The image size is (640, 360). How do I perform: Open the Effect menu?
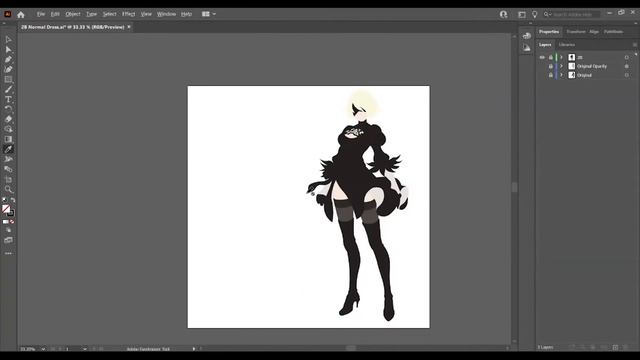[x=128, y=14]
